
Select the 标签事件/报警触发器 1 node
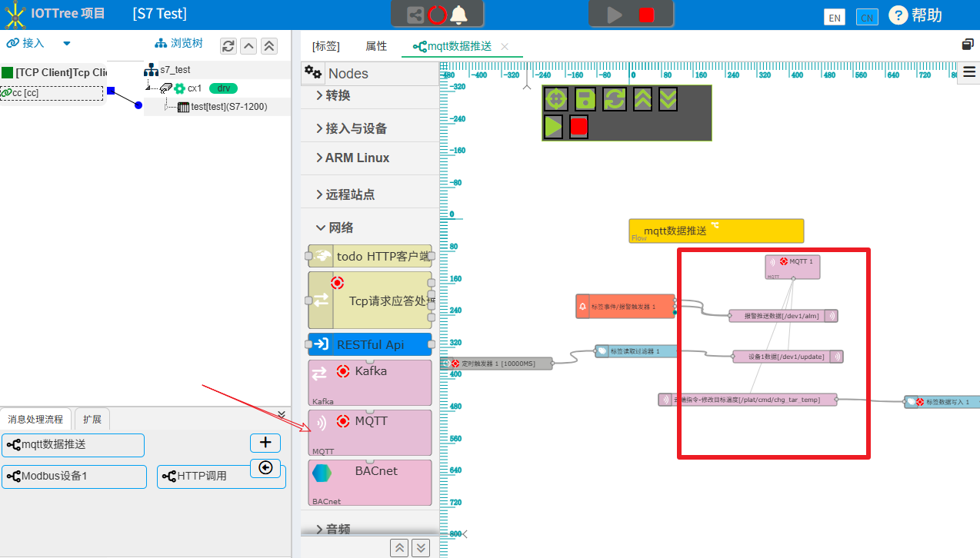625,306
